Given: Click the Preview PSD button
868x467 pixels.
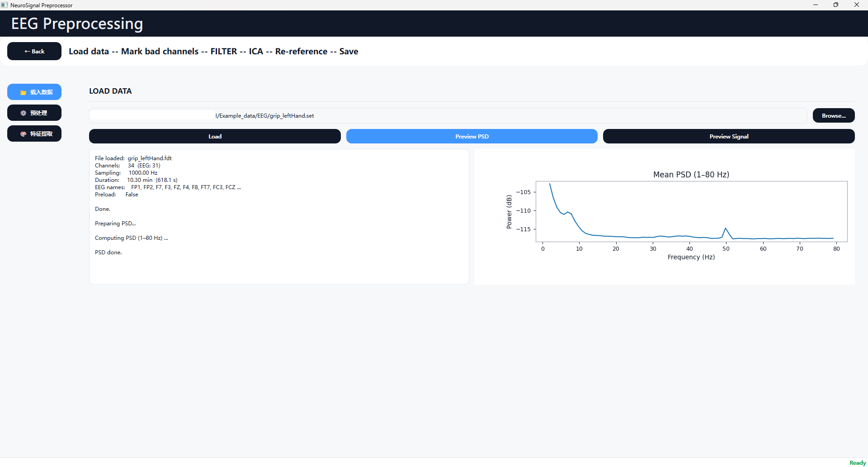Looking at the screenshot, I should [472, 136].
